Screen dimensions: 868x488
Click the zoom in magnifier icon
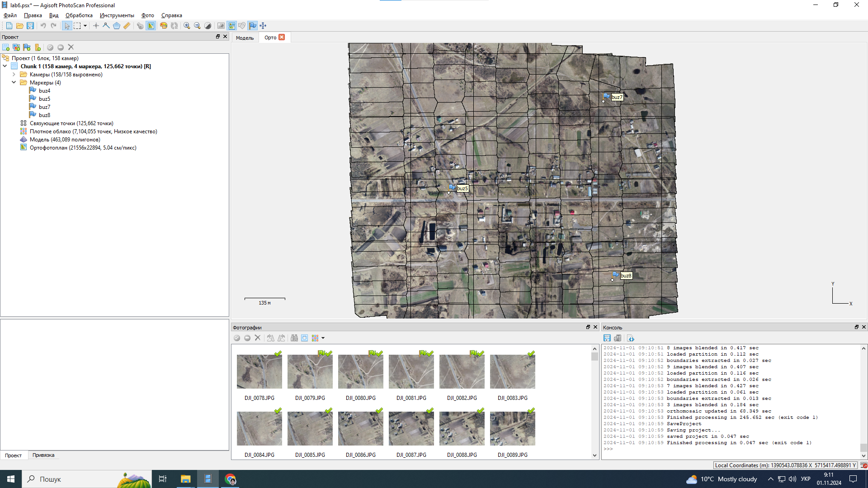coord(187,26)
